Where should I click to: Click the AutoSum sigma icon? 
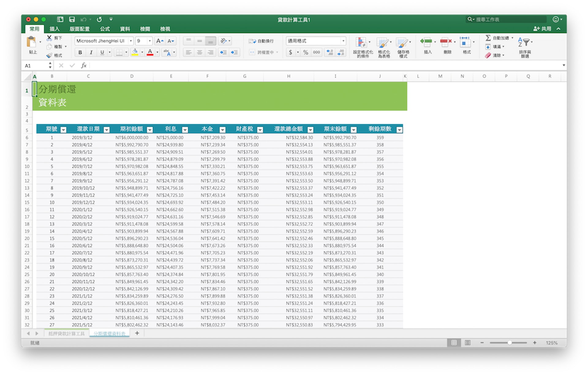488,38
